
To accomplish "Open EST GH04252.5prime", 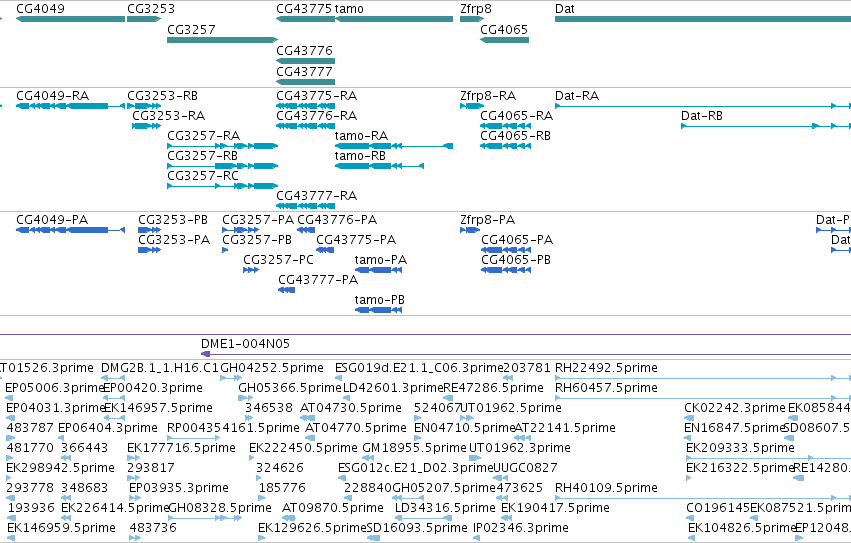I will tap(272, 368).
